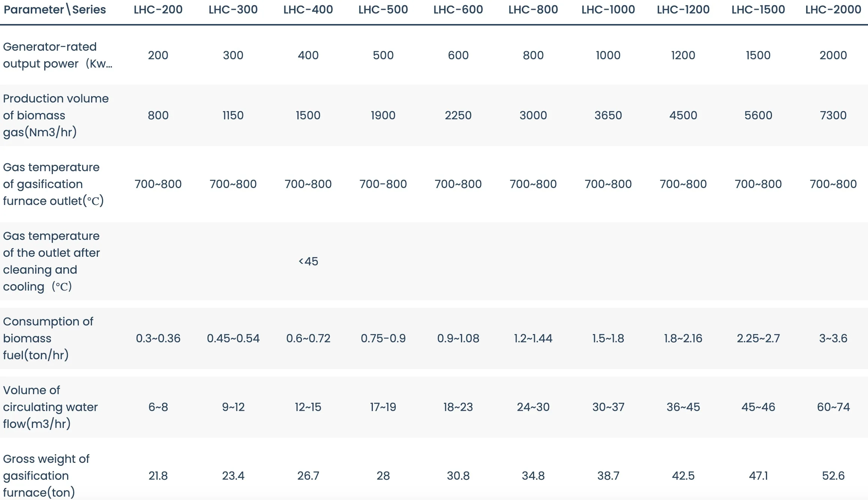Select the LHC-500 series column header
868x500 pixels.
click(383, 9)
